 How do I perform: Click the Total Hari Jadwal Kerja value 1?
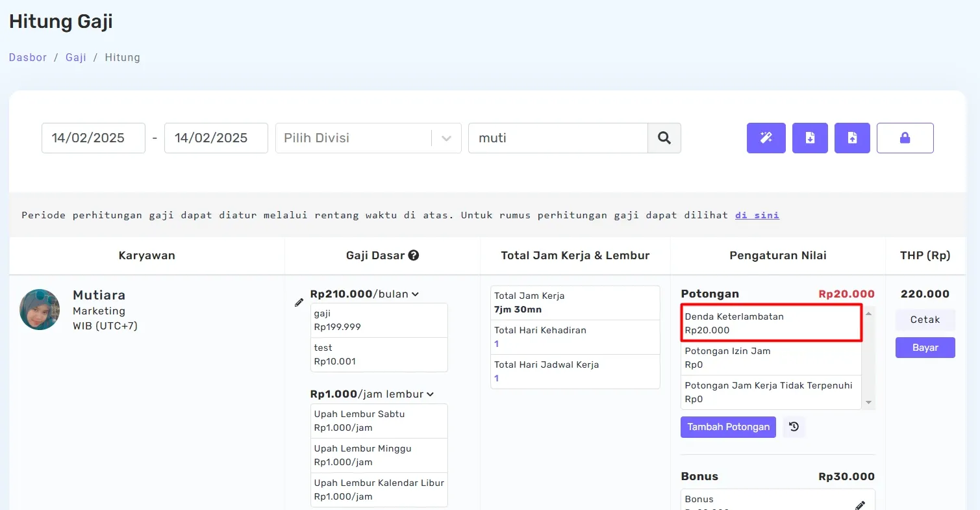[x=497, y=378]
